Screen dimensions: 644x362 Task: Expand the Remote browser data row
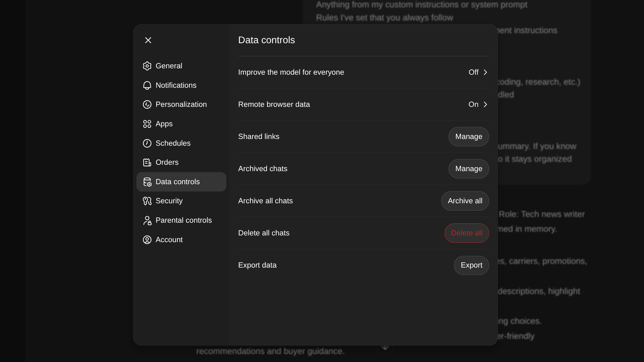click(x=478, y=104)
